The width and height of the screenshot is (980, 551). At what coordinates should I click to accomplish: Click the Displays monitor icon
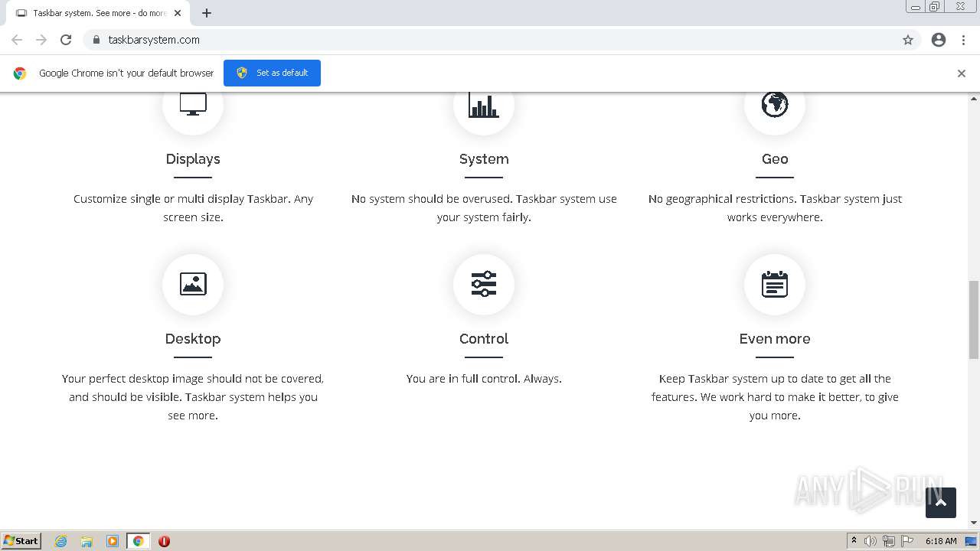coord(193,103)
